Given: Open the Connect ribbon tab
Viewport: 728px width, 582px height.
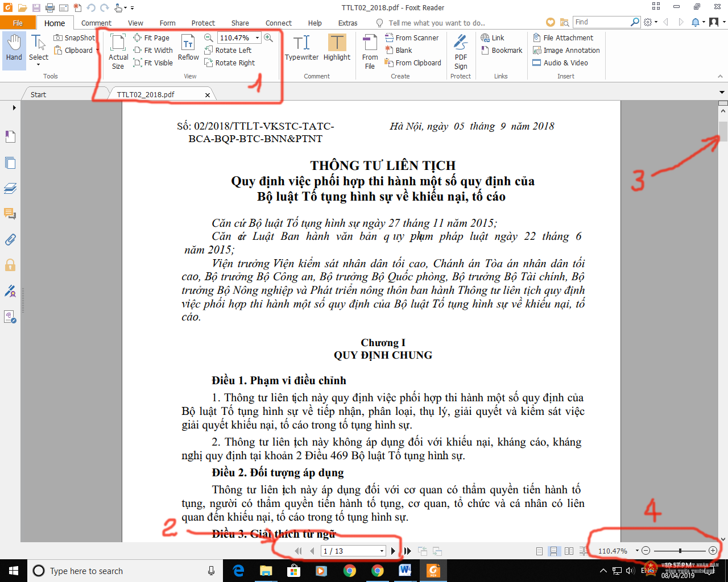Looking at the screenshot, I should click(279, 23).
